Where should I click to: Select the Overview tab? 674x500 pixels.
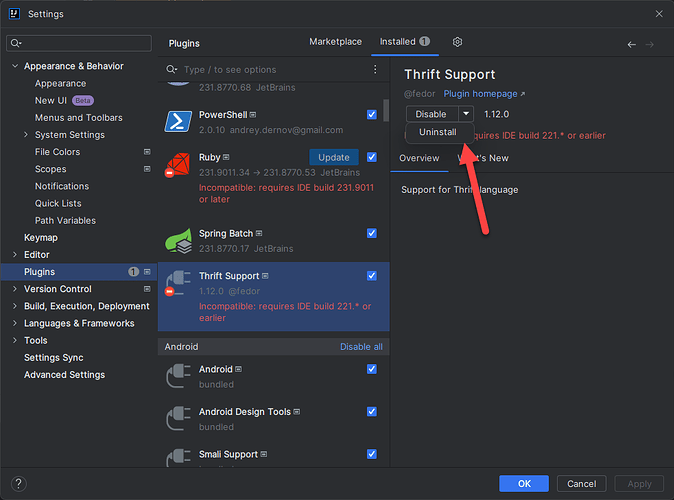(419, 158)
